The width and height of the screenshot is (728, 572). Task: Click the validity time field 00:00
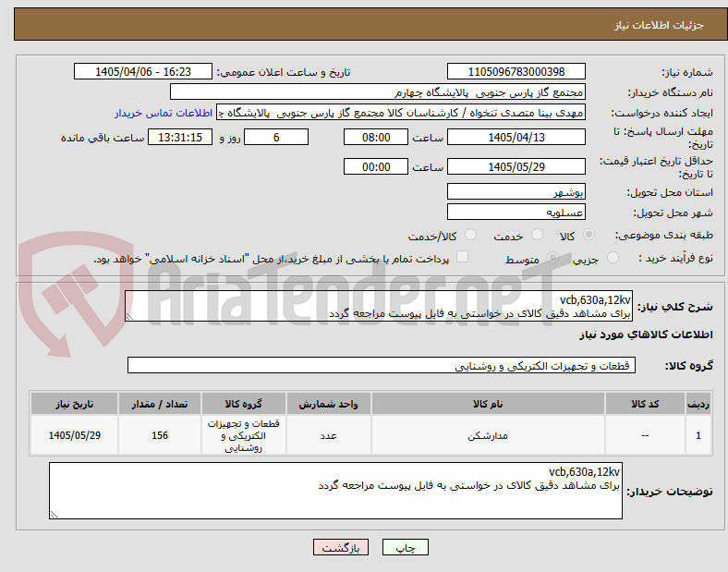tap(376, 166)
